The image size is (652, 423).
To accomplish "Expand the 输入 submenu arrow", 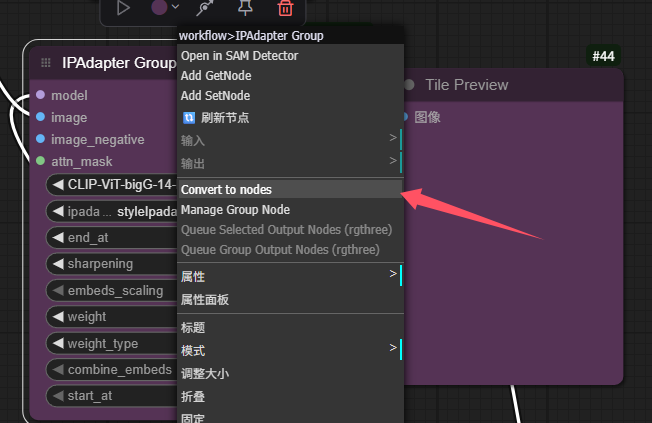I will [x=393, y=138].
